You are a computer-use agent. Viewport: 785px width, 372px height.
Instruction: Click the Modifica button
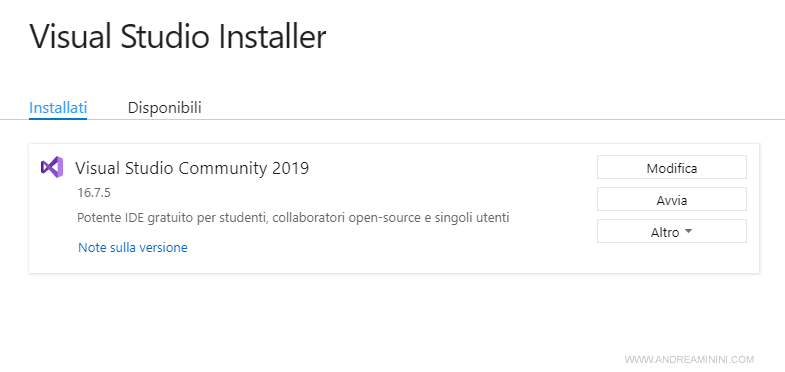pyautogui.click(x=672, y=167)
